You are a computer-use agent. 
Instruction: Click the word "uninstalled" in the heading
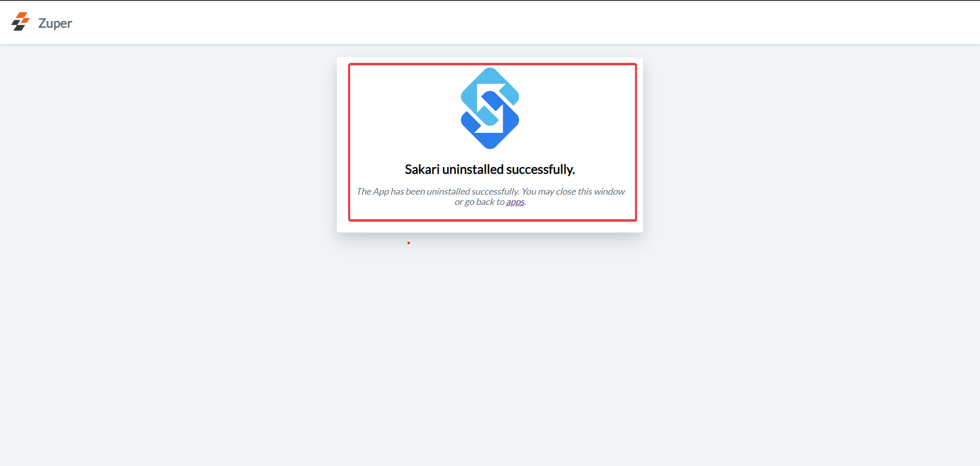473,170
